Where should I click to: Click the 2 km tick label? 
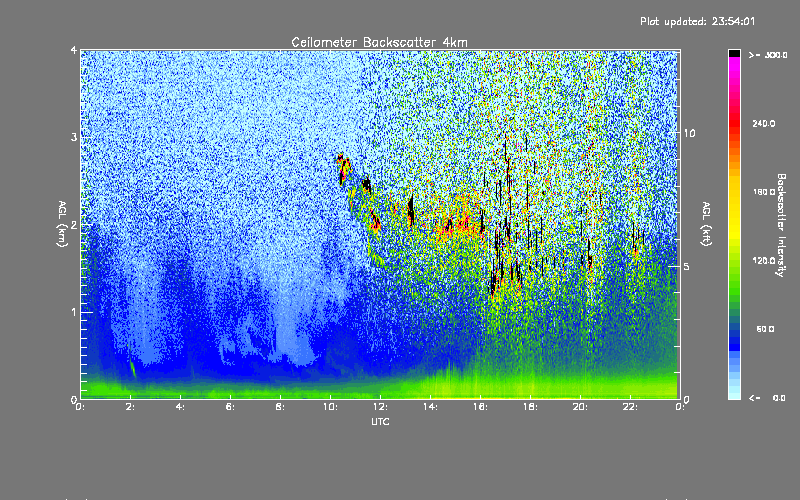pyautogui.click(x=74, y=224)
